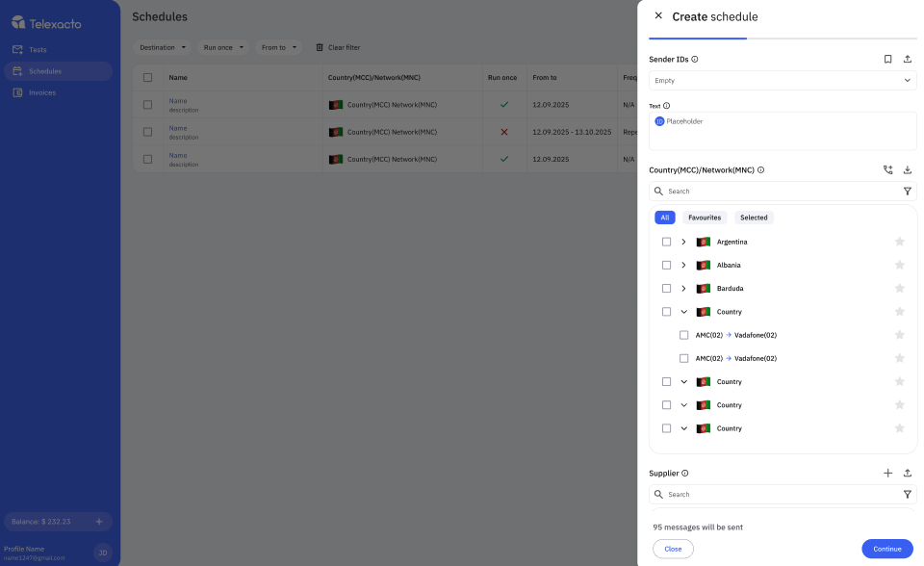The image size is (924, 566).
Task: Click the download icon above the country search
Action: 907,169
